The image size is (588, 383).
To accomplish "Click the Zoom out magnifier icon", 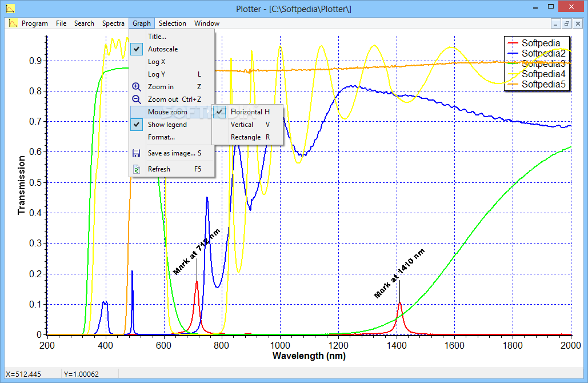I will coord(137,99).
